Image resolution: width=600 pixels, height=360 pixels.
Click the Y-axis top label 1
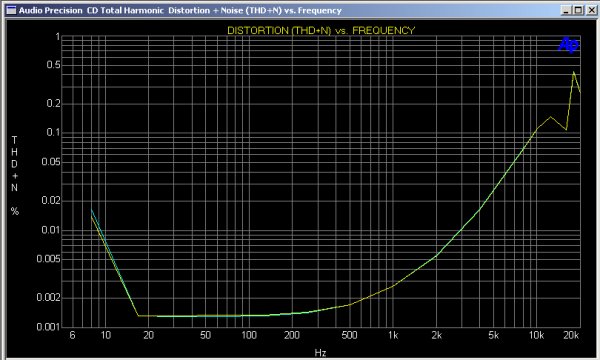coord(58,37)
